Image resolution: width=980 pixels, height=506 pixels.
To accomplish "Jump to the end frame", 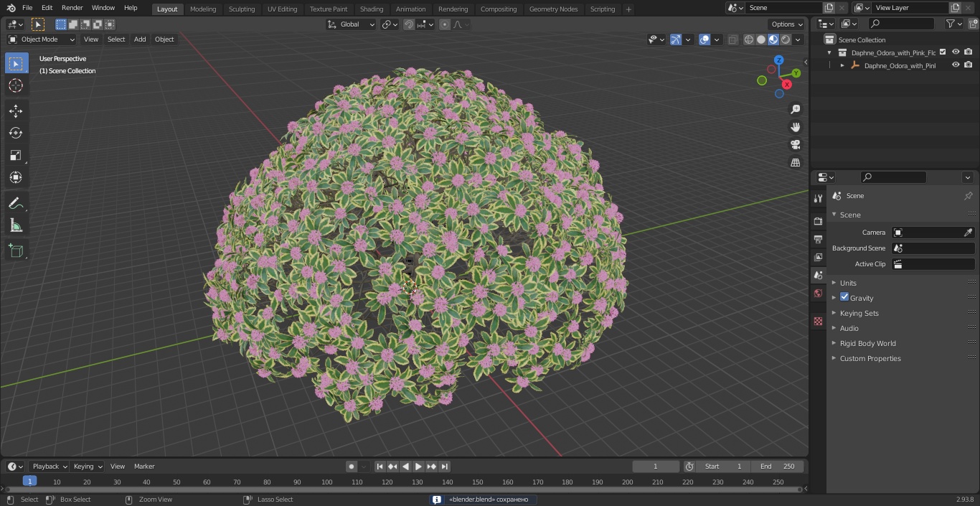I will coord(444,467).
